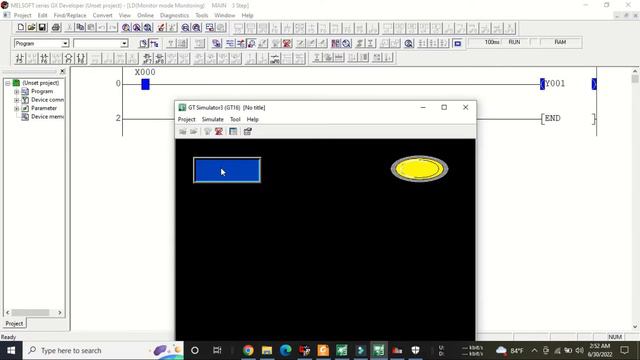
Task: Click the F6 normally closed contact icon
Action: click(x=44, y=58)
